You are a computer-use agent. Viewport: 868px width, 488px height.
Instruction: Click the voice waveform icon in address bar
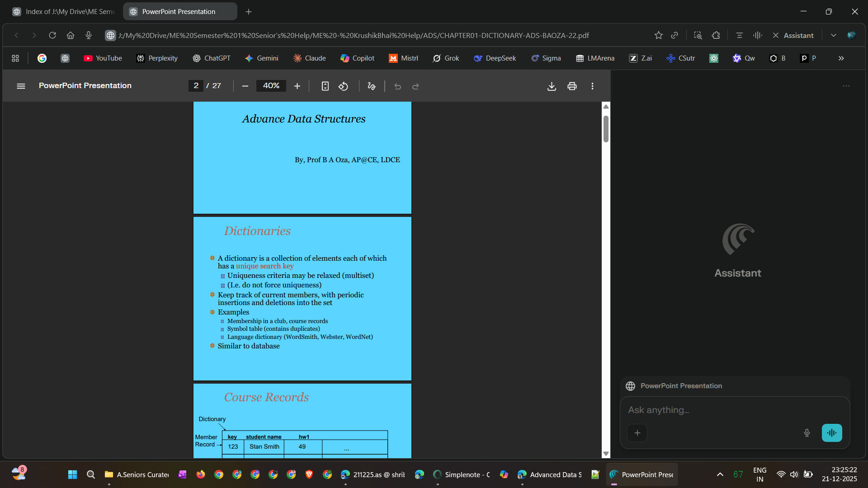pos(758,35)
